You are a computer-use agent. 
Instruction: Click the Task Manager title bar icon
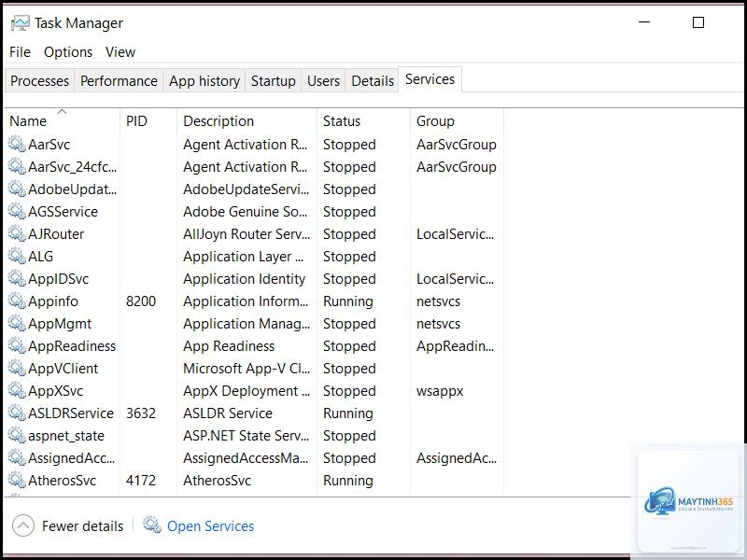pos(20,22)
